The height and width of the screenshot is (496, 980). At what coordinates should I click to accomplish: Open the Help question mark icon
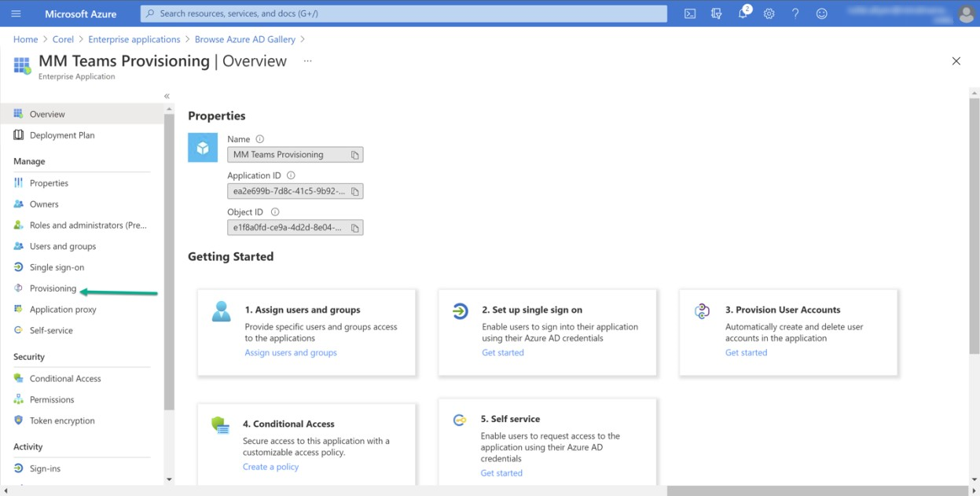795,13
